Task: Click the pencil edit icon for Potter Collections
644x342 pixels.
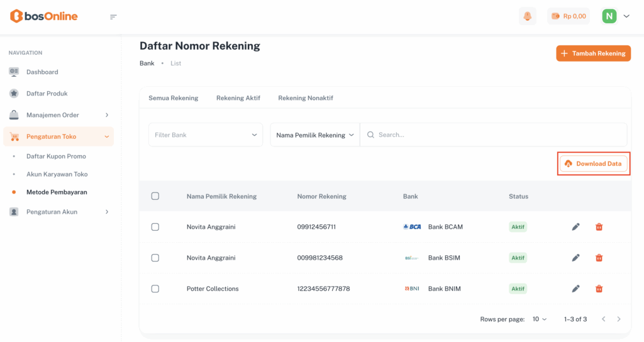Action: click(x=575, y=289)
